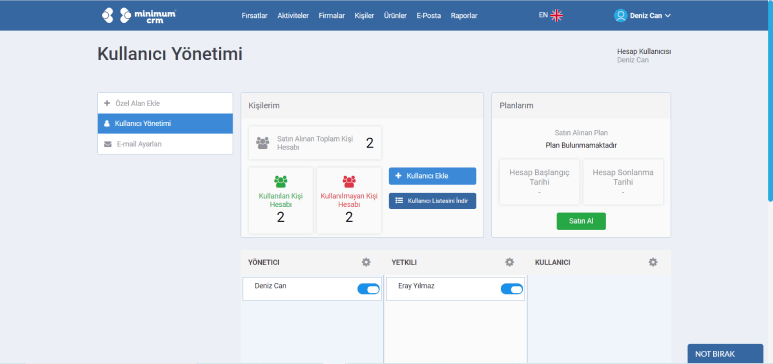This screenshot has width=773, height=364.
Task: Open the Fırsatlar menu
Action: click(254, 16)
